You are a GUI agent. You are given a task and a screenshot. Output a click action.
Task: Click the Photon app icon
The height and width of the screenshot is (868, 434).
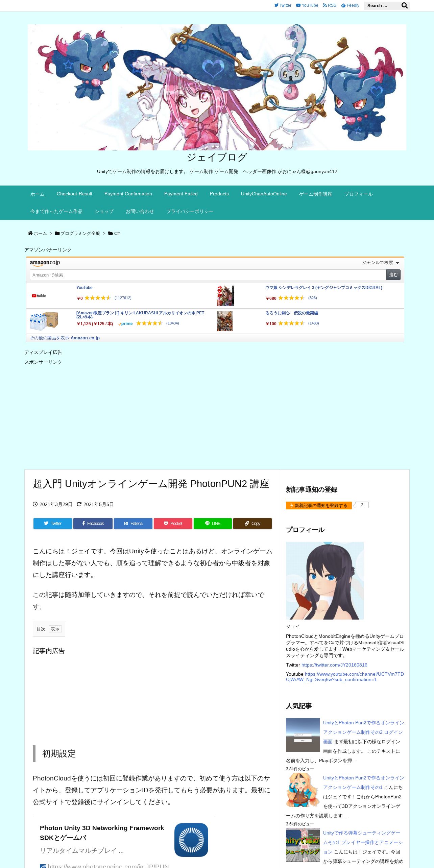(191, 840)
